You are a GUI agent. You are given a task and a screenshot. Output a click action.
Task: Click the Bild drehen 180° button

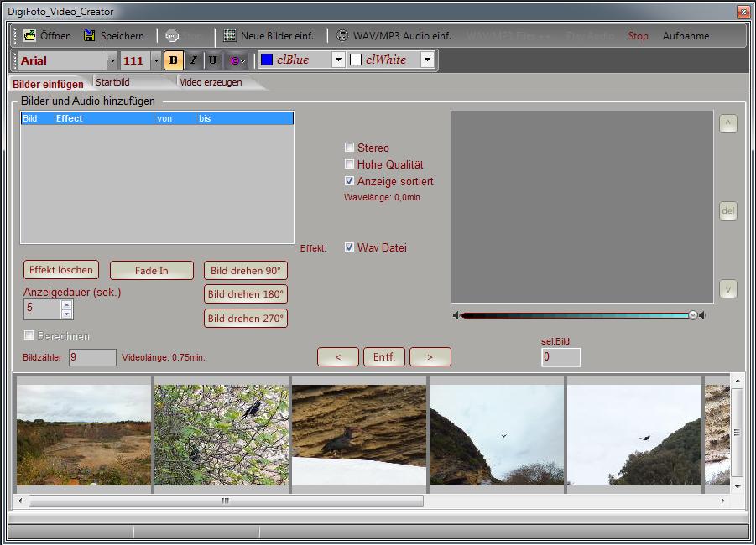[x=246, y=294]
